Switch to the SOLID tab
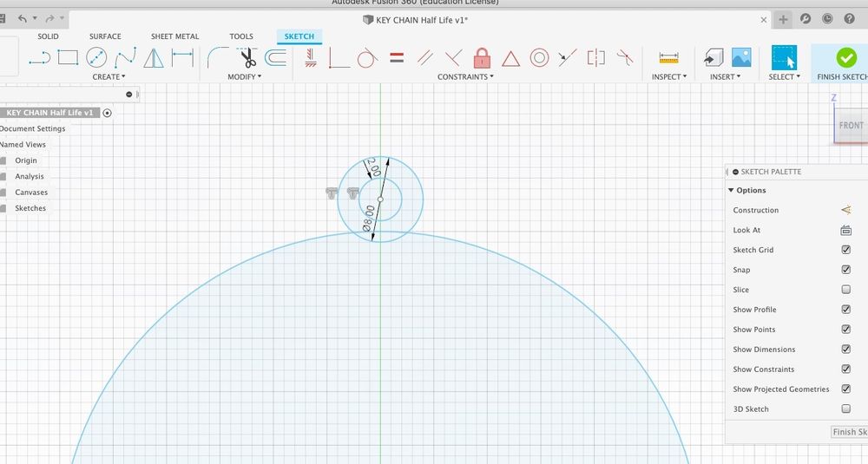The image size is (868, 464). 48,36
